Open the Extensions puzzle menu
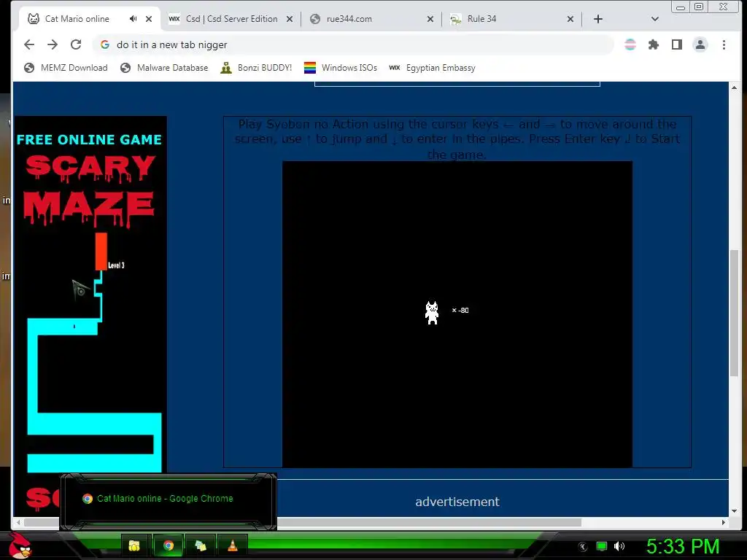Viewport: 747px width, 560px height. [653, 44]
